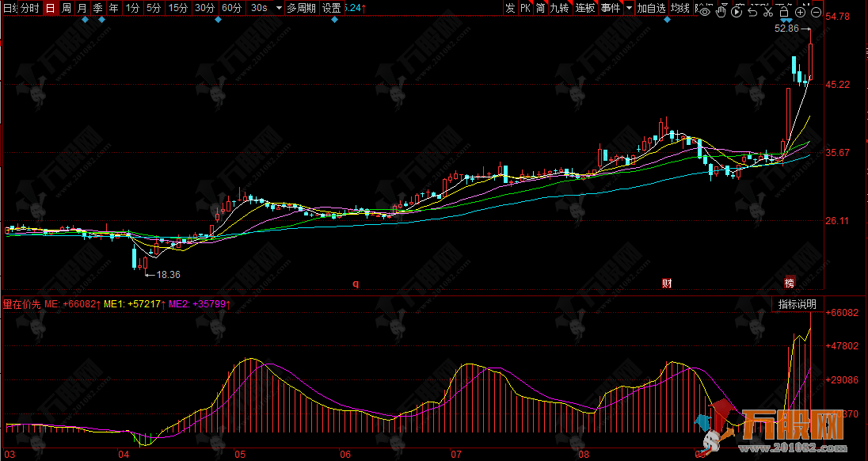Open the 30s period dropdown arrow
This screenshot has height=461, width=868.
pyautogui.click(x=279, y=8)
